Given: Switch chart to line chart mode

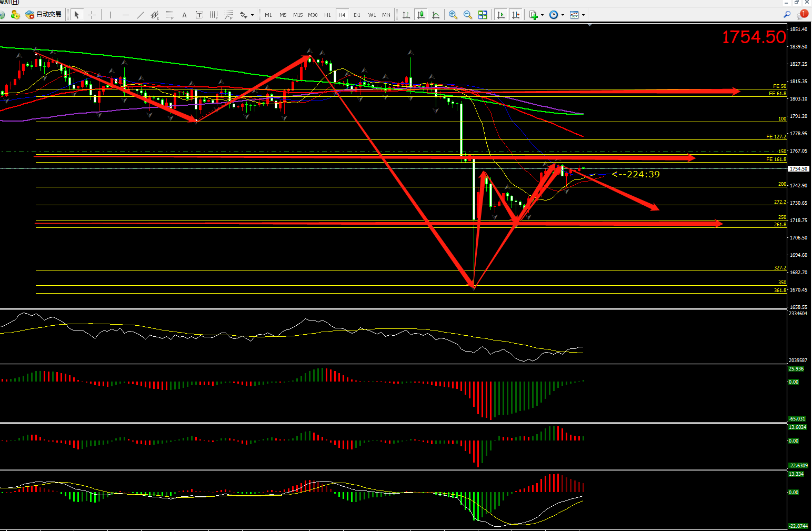Looking at the screenshot, I should (436, 15).
